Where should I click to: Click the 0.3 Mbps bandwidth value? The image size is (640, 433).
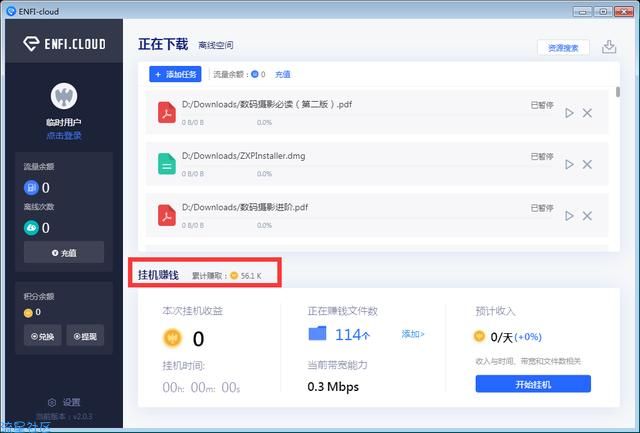(333, 386)
